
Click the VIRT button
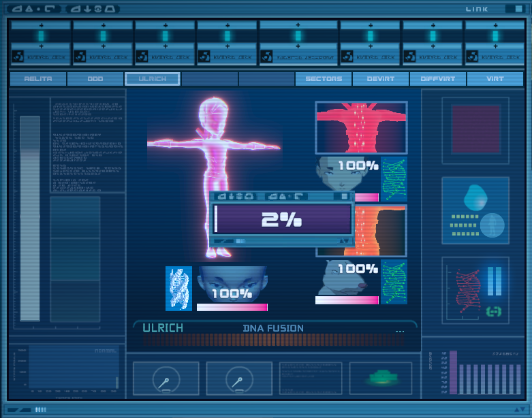495,79
